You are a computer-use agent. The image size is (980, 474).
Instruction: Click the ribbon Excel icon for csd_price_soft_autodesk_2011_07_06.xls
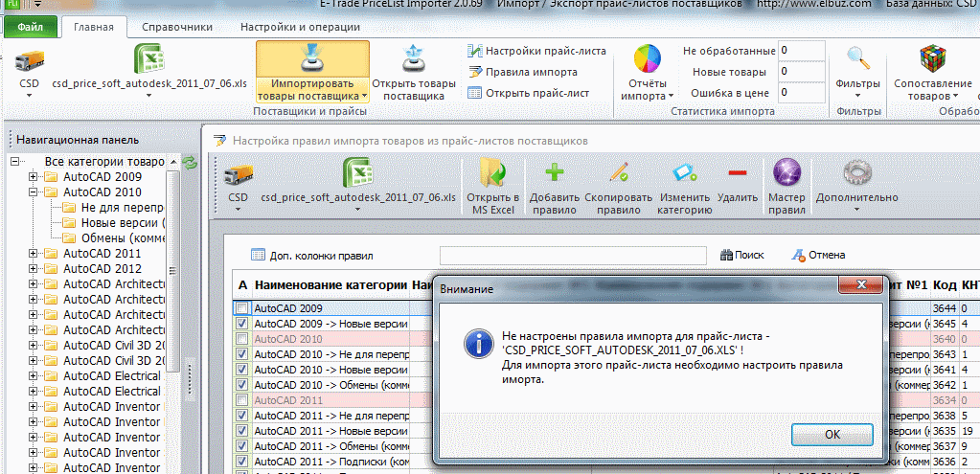(x=148, y=60)
